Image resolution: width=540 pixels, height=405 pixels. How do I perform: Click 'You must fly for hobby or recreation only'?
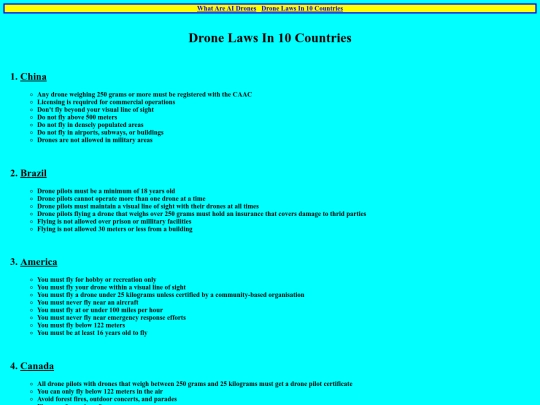(96, 279)
